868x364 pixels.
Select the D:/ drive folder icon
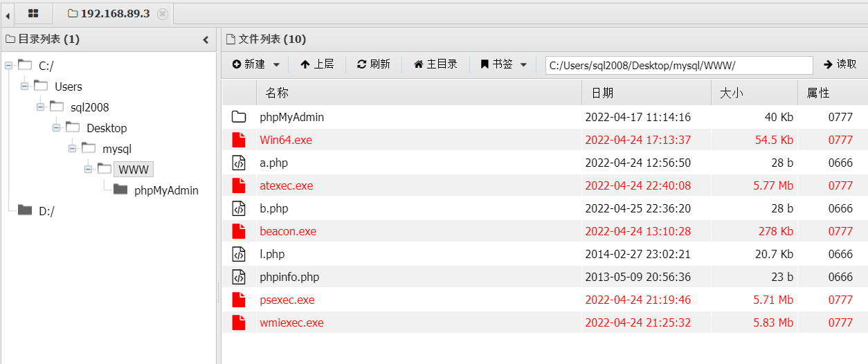point(25,210)
